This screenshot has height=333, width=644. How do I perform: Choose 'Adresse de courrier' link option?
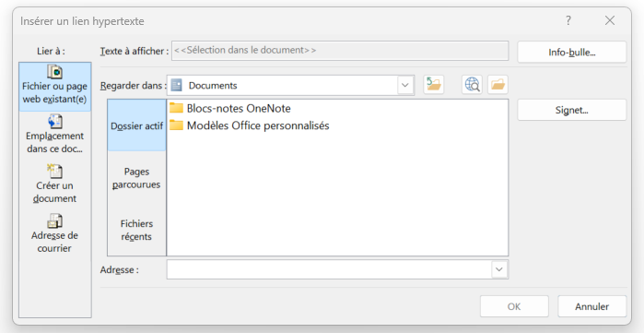[54, 234]
